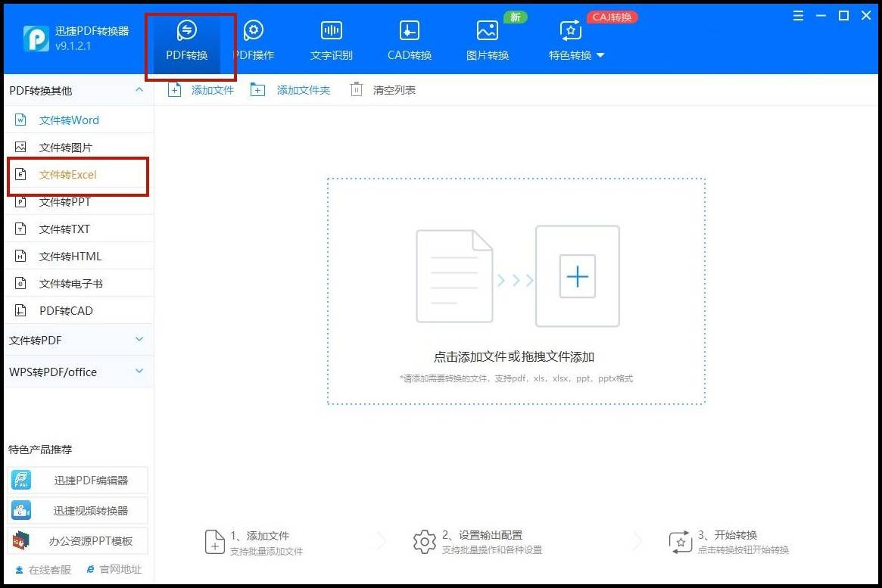Click the 迅捷视频转换器 product icon
Screen dimensions: 882x588
[21, 510]
